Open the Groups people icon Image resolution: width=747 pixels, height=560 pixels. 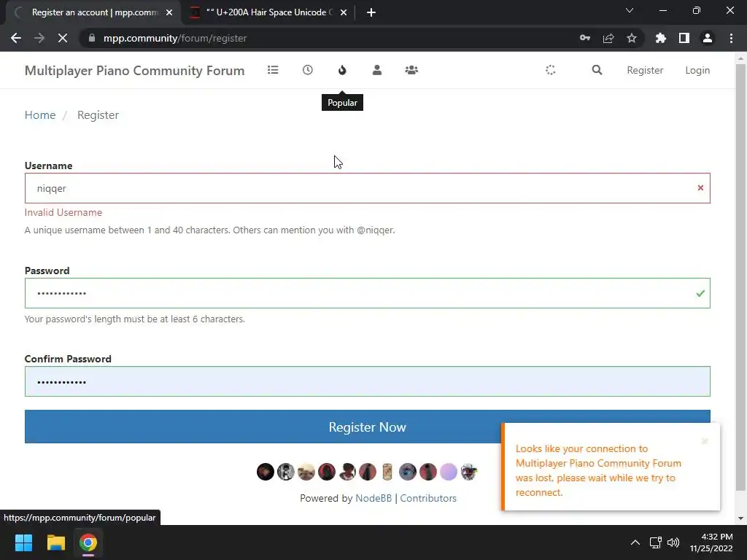click(411, 70)
